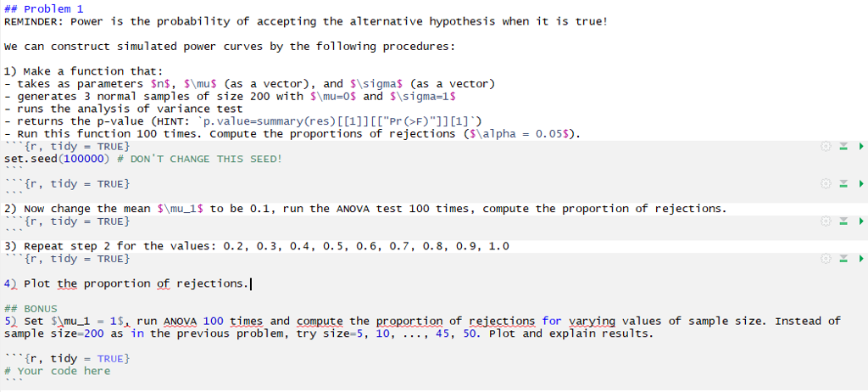Run the chunk directly below step 3

(x=860, y=258)
